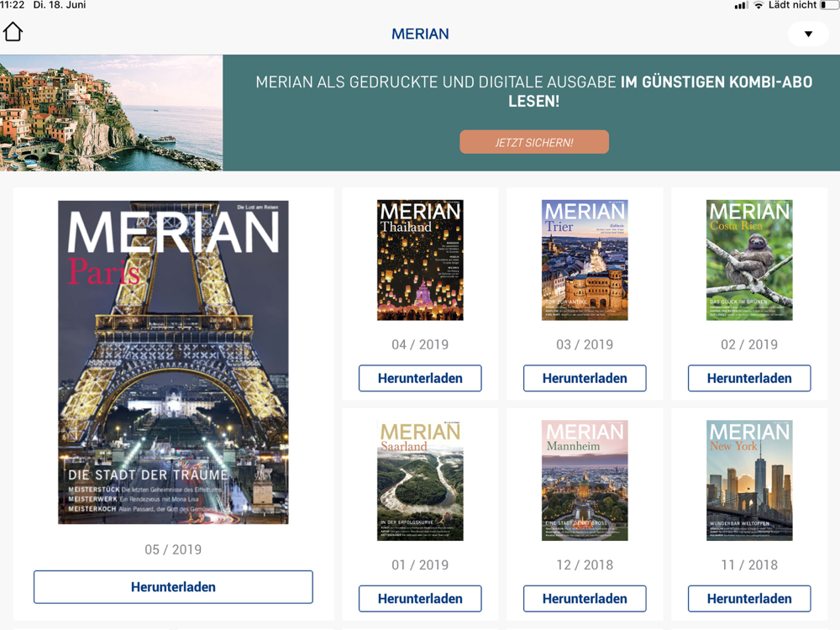Tap the home icon in the header
Viewport: 840px width, 630px height.
coord(13,32)
